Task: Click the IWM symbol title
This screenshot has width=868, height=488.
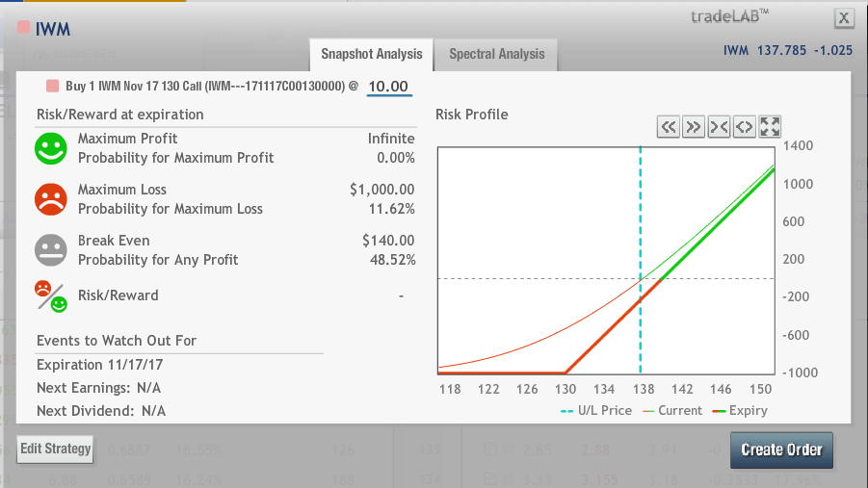Action: (x=53, y=29)
